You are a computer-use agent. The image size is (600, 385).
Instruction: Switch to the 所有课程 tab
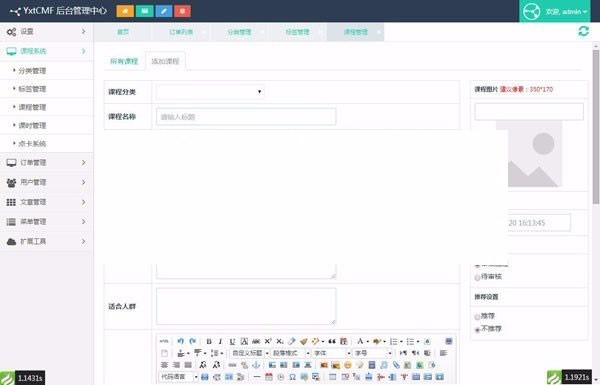(124, 61)
